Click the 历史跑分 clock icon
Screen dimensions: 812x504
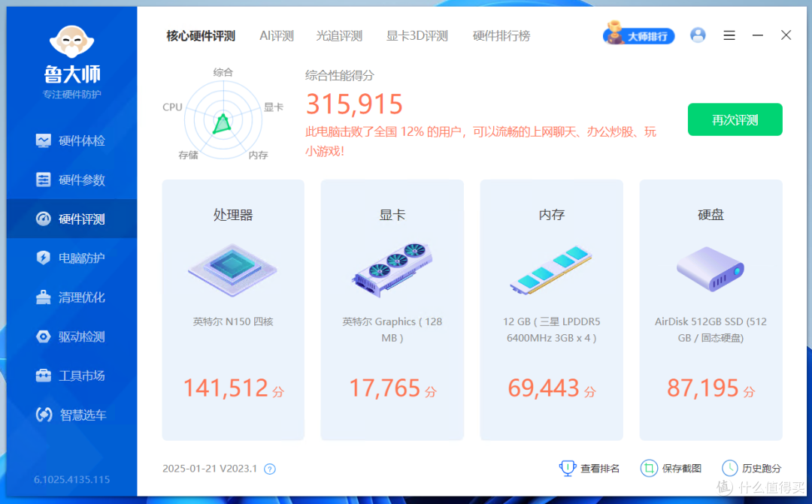coord(729,468)
